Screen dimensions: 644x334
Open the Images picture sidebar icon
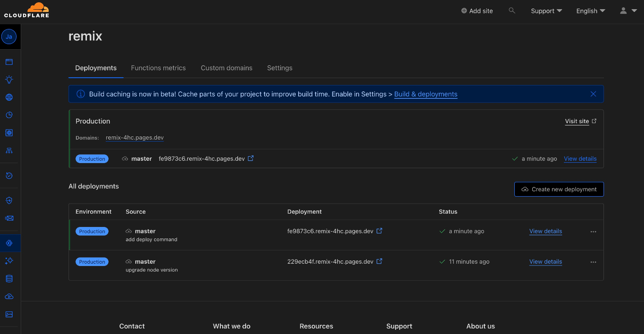[9, 314]
